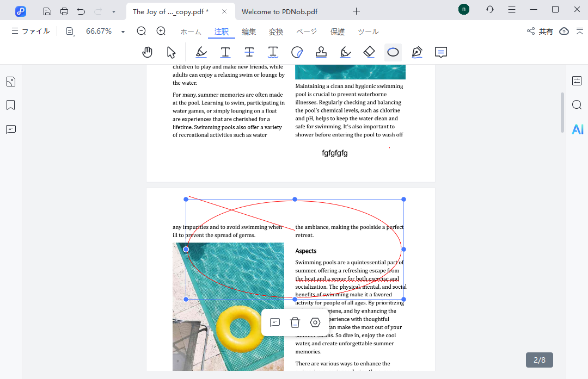
Task: Select the Strikethrough text tool
Action: coord(249,52)
